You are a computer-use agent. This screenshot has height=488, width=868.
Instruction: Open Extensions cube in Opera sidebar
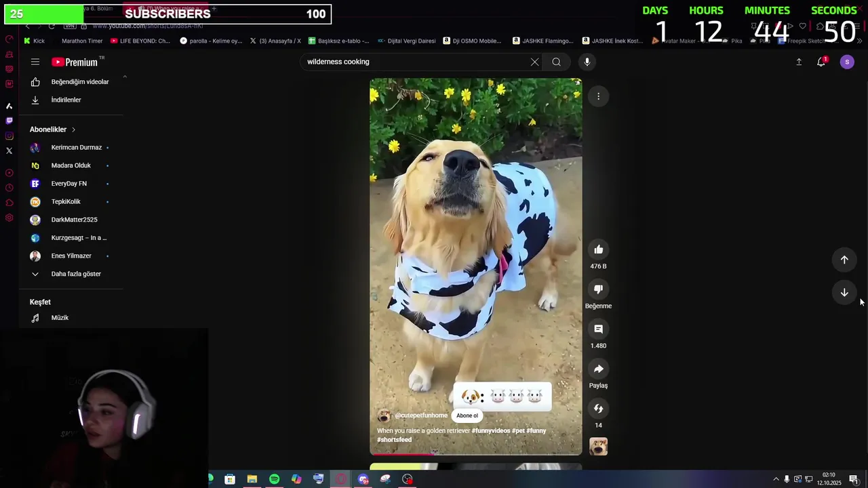9,203
